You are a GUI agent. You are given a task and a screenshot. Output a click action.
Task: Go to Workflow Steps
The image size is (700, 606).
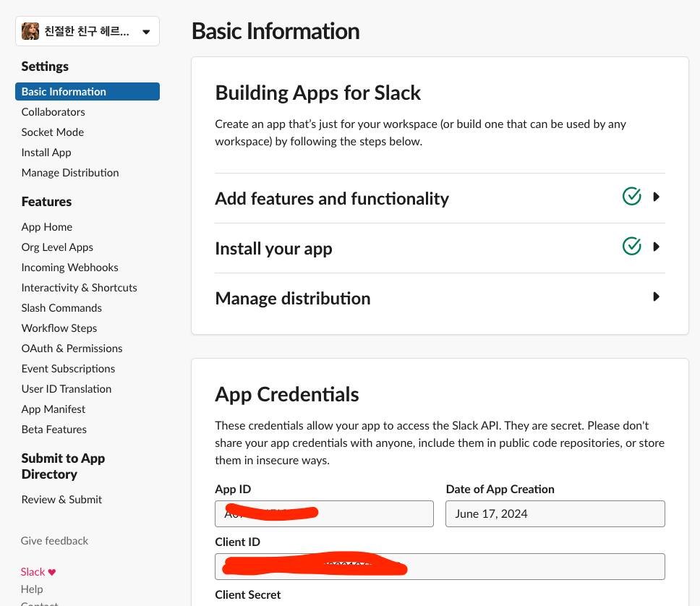coord(59,328)
